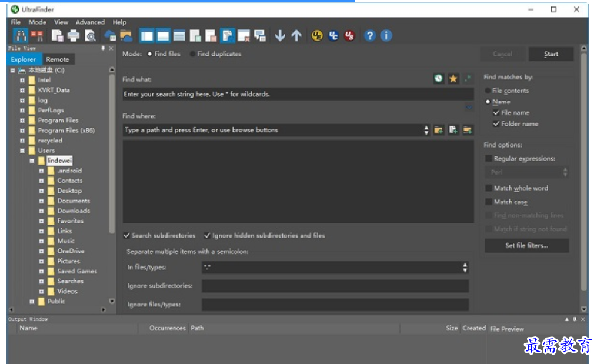Collapse the Users folder tree node
This screenshot has height=364, width=597.
coord(22,151)
